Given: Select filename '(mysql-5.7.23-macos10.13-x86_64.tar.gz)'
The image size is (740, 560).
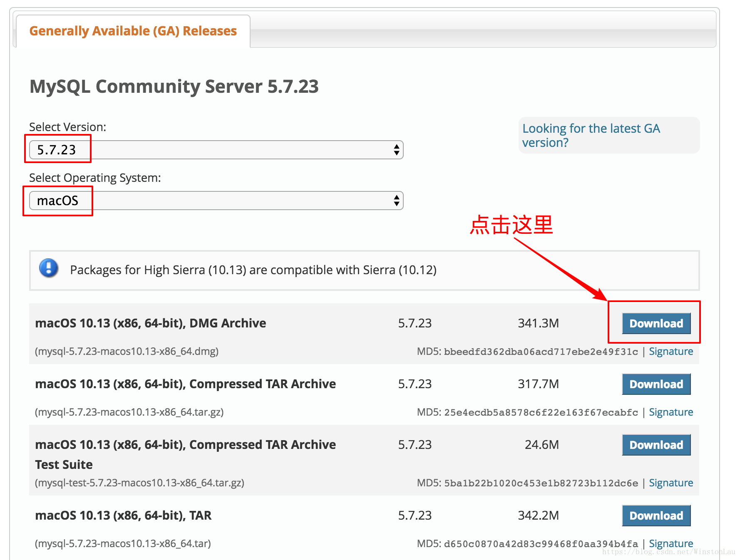Looking at the screenshot, I should [129, 412].
